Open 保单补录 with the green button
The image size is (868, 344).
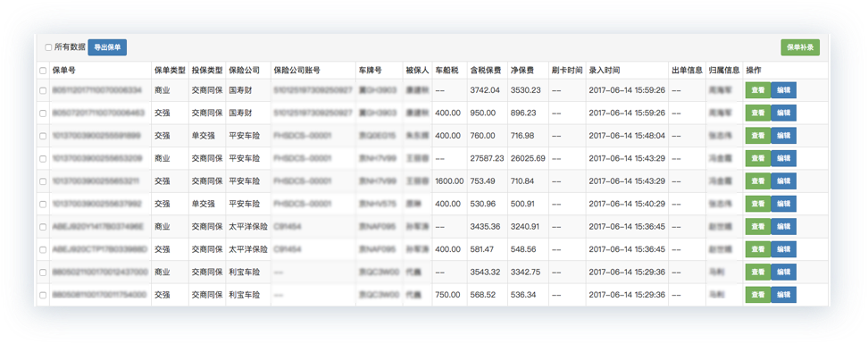[800, 47]
